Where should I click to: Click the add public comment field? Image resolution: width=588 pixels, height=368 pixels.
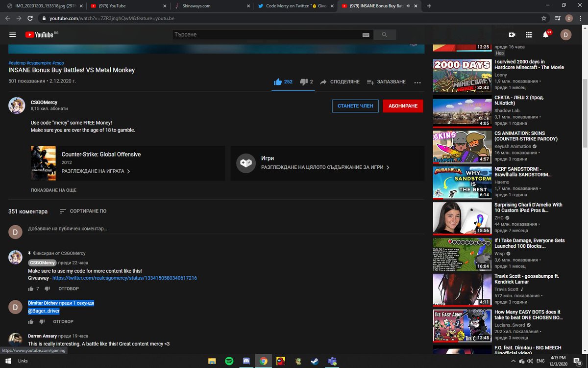[x=225, y=229]
